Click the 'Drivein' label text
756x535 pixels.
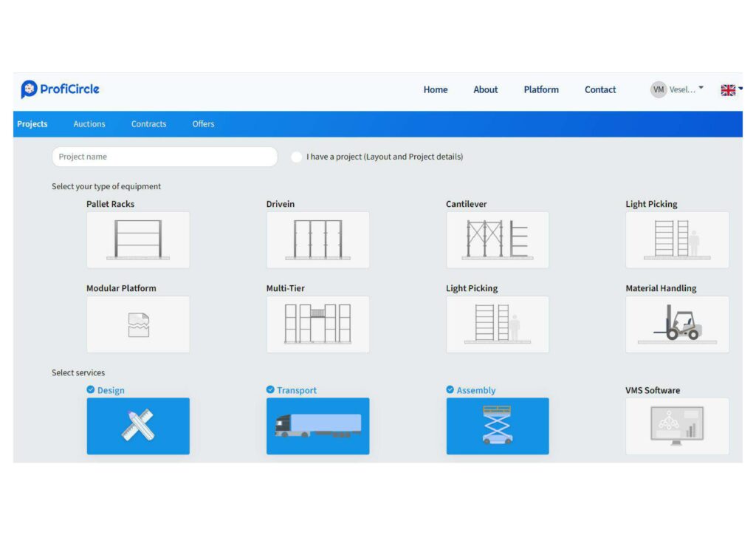tap(280, 204)
